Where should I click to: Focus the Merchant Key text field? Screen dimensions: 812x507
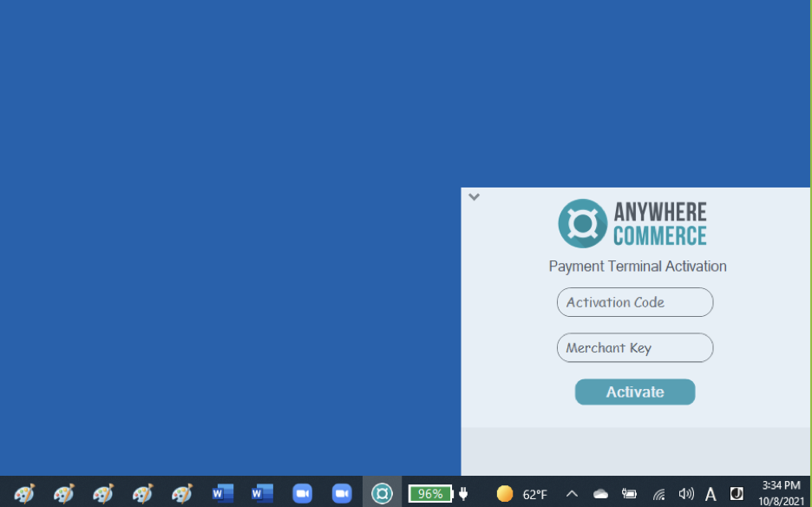(635, 348)
